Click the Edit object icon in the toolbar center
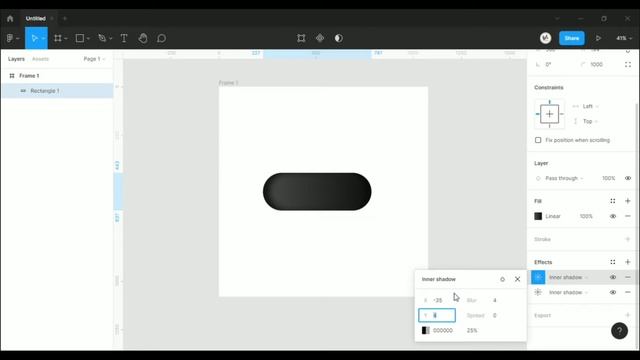This screenshot has width=640, height=360. pos(301,38)
